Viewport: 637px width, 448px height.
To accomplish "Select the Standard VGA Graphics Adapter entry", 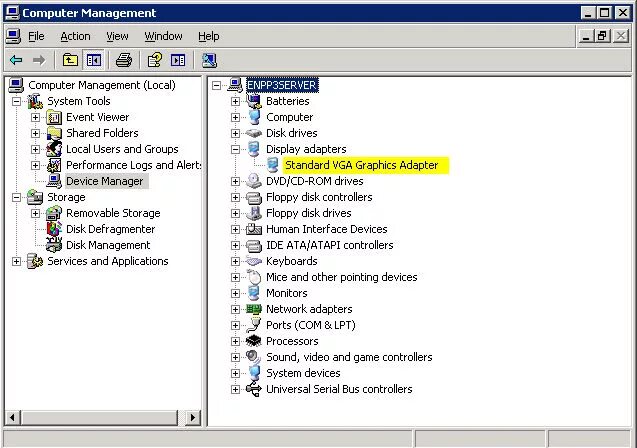I will (x=361, y=165).
